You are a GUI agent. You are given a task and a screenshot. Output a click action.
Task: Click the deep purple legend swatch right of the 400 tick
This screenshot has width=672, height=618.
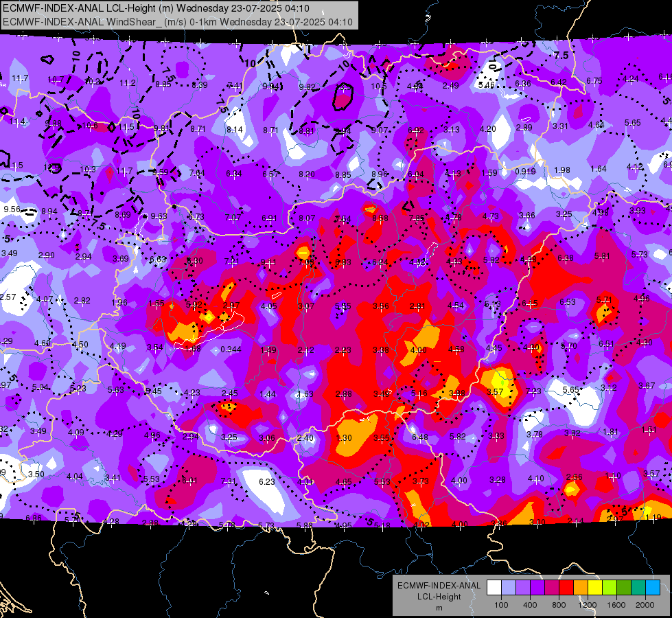click(537, 588)
